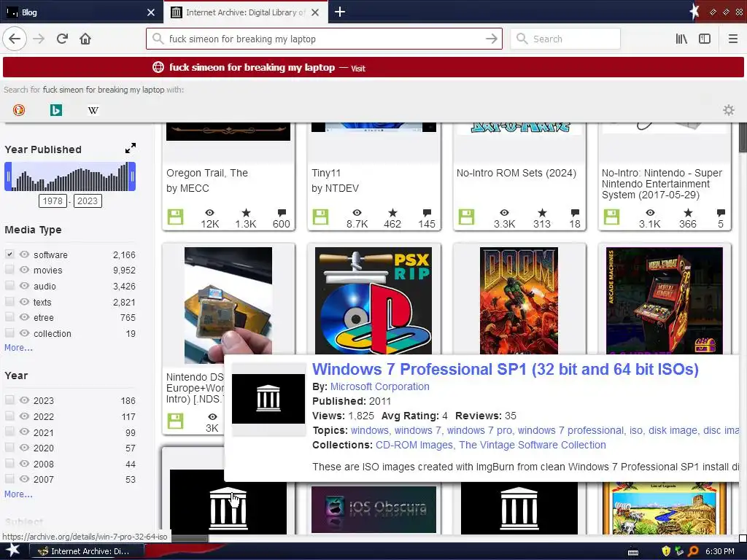Open a new tab with plus button
The width and height of the screenshot is (747, 560).
[x=340, y=12]
